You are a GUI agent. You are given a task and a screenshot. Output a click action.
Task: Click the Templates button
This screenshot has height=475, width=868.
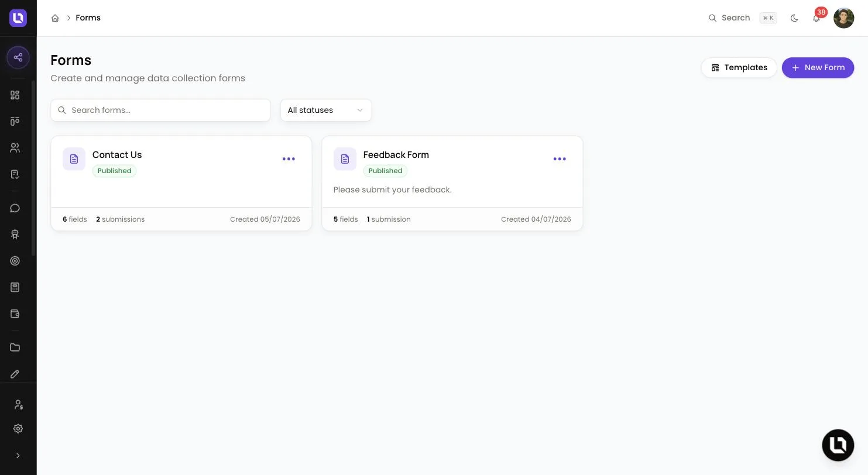tap(739, 68)
